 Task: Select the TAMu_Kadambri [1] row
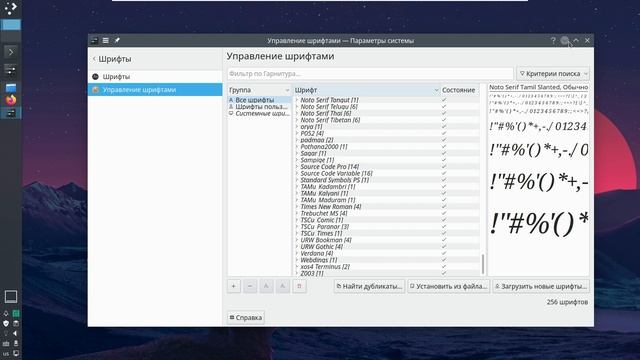point(387,187)
